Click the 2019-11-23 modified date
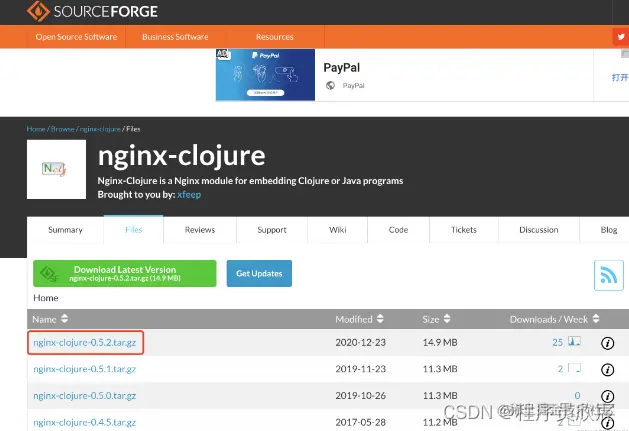The height and width of the screenshot is (431, 629). (361, 369)
